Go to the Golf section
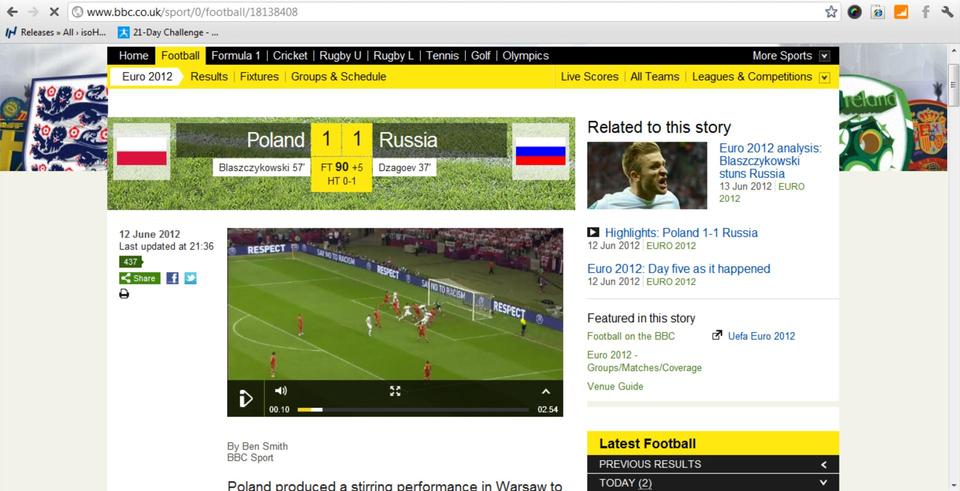The image size is (960, 491). click(x=481, y=56)
